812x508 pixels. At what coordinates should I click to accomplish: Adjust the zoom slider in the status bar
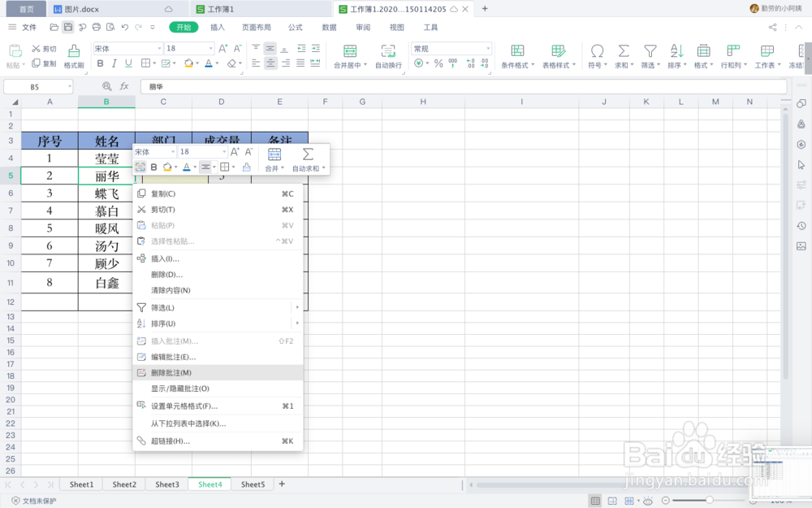click(x=710, y=500)
